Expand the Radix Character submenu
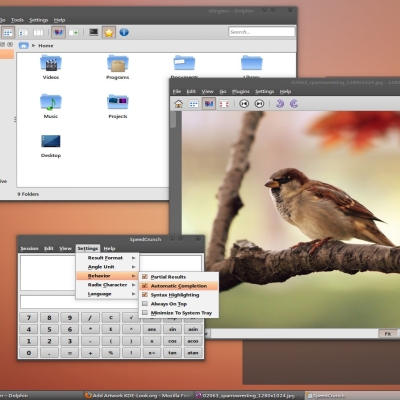 pyautogui.click(x=107, y=285)
